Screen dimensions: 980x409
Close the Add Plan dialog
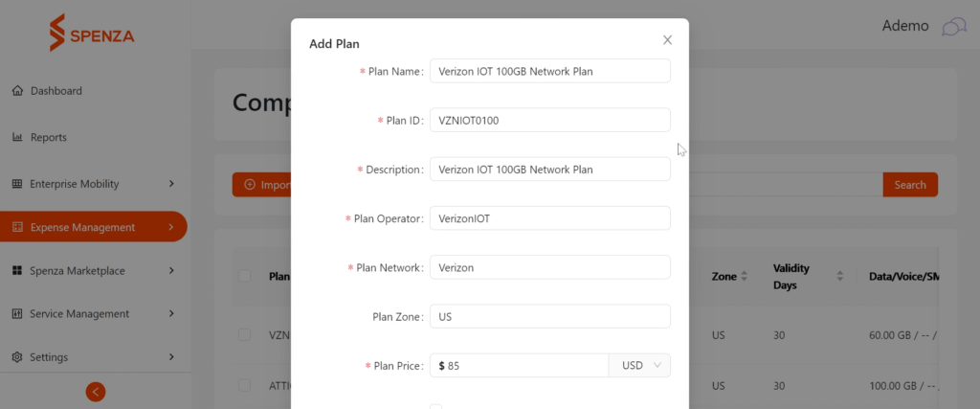pyautogui.click(x=667, y=40)
